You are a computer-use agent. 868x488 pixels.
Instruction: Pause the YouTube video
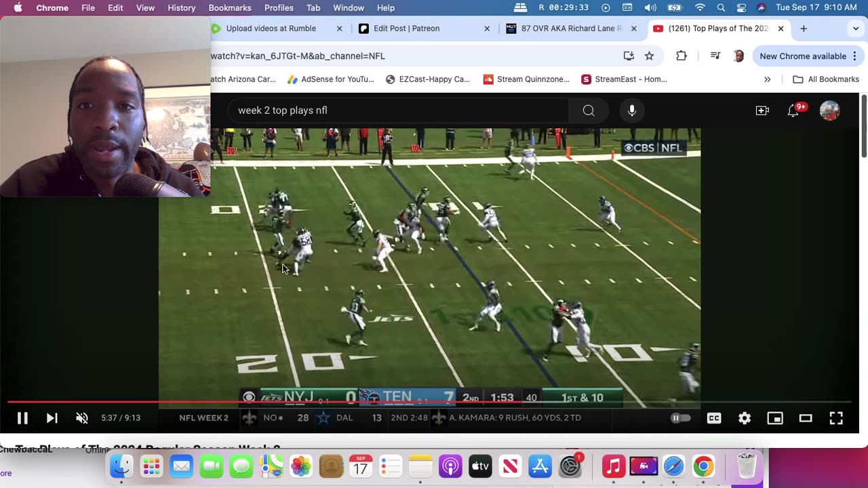[22, 418]
